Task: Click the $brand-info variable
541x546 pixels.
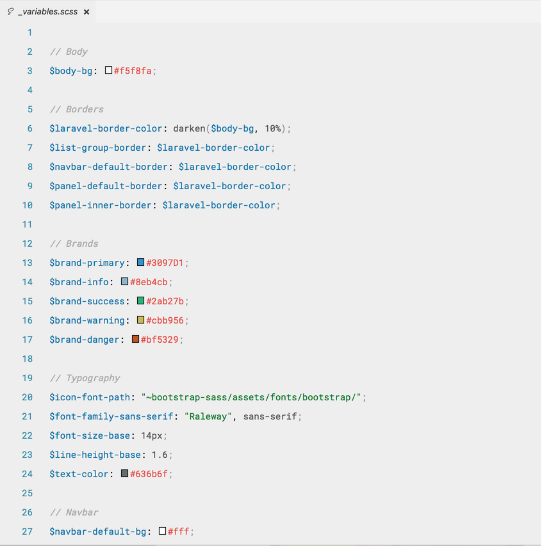Action: pos(79,282)
